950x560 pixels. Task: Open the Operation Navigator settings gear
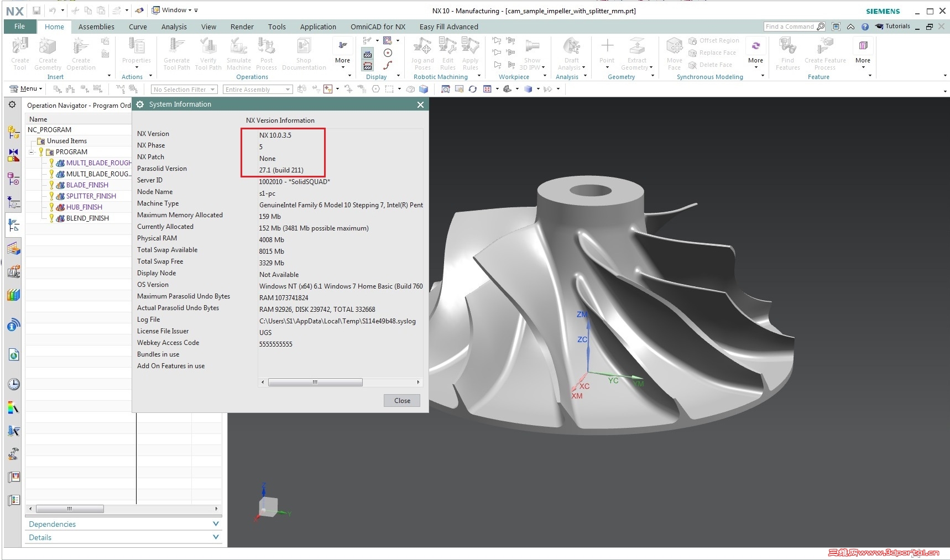tap(12, 104)
